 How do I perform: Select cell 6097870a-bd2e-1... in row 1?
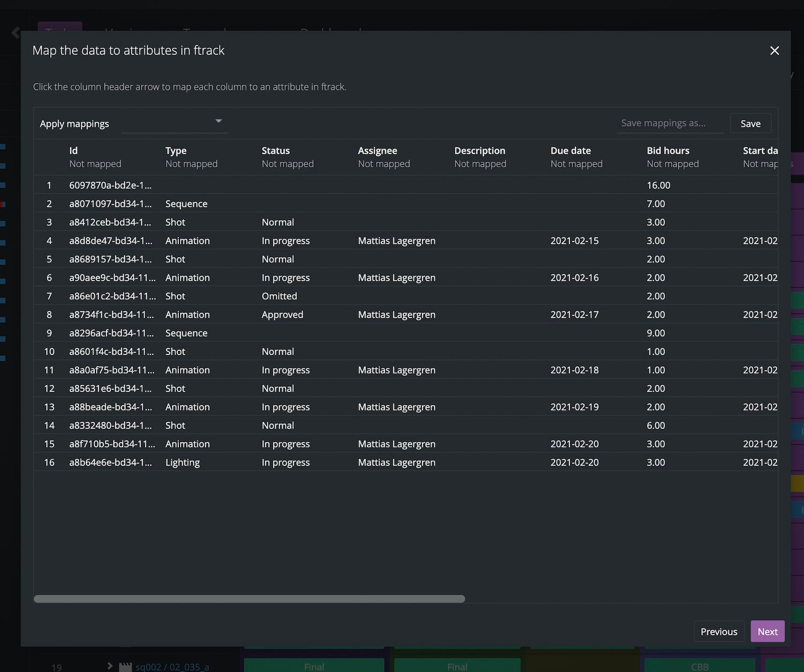110,185
